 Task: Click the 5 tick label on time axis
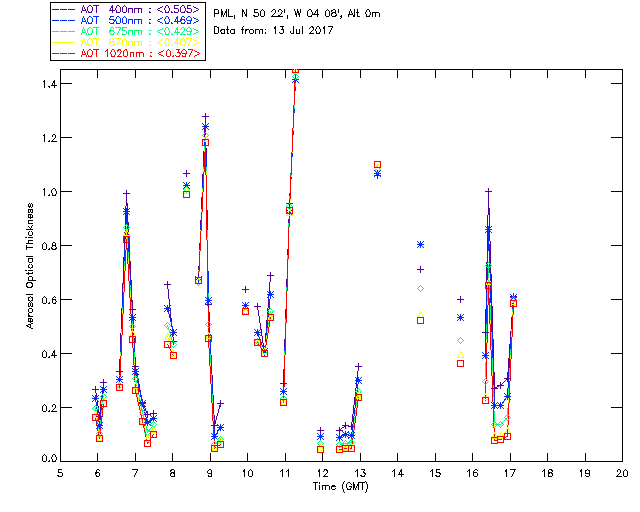60,473
